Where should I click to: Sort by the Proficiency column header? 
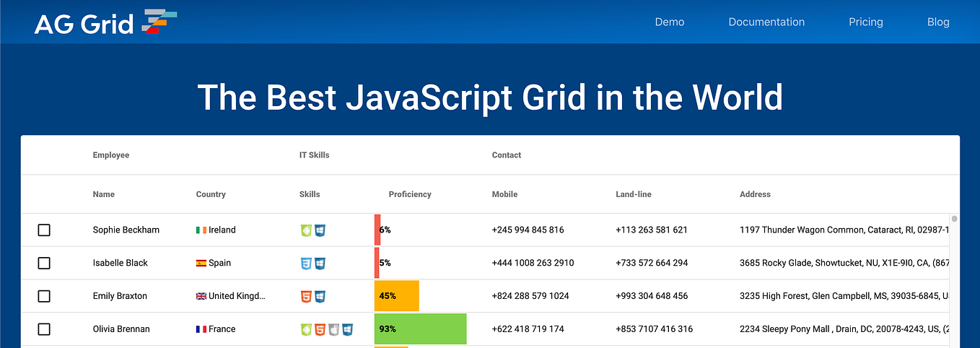(x=410, y=194)
